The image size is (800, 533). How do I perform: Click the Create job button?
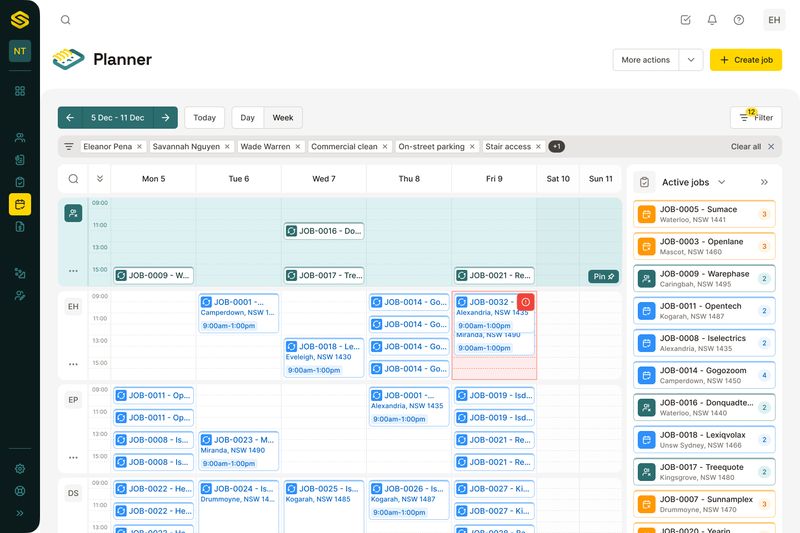746,60
